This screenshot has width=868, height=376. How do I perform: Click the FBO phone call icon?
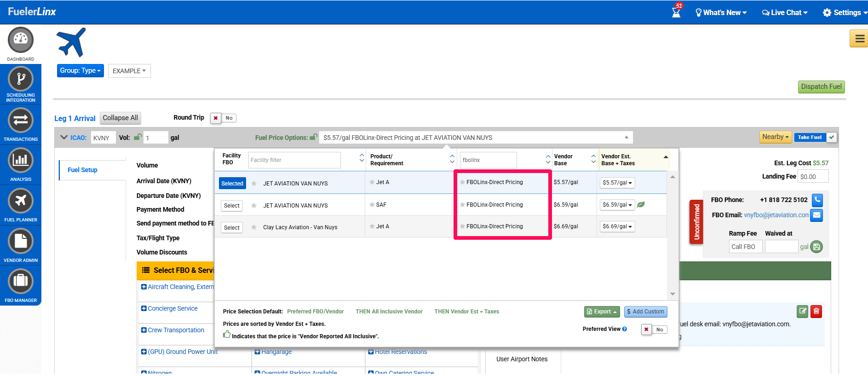click(817, 200)
